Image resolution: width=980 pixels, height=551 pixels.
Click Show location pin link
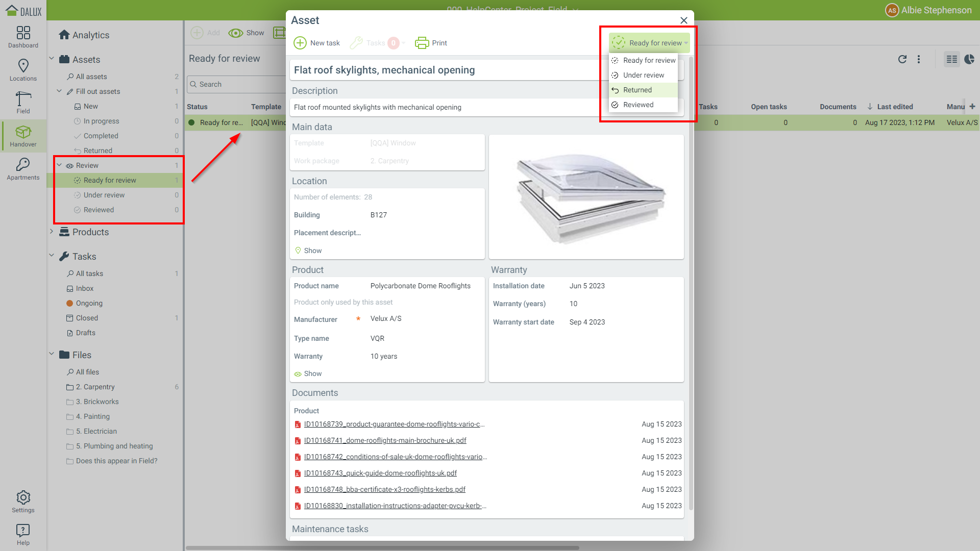pyautogui.click(x=312, y=251)
